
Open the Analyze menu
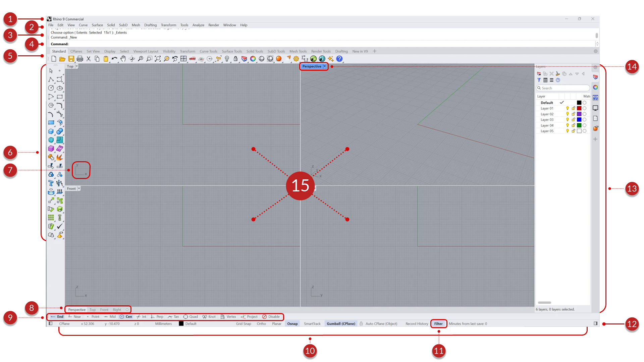click(198, 25)
